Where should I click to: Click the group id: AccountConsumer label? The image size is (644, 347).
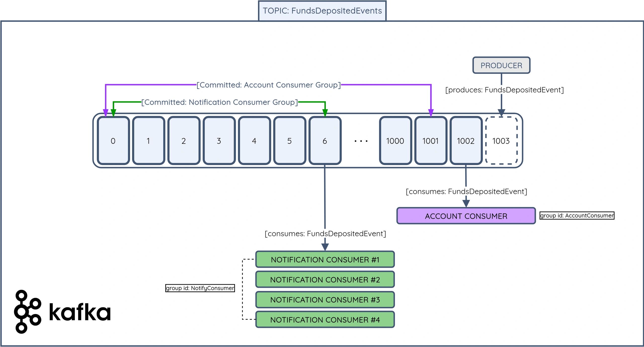pos(577,215)
